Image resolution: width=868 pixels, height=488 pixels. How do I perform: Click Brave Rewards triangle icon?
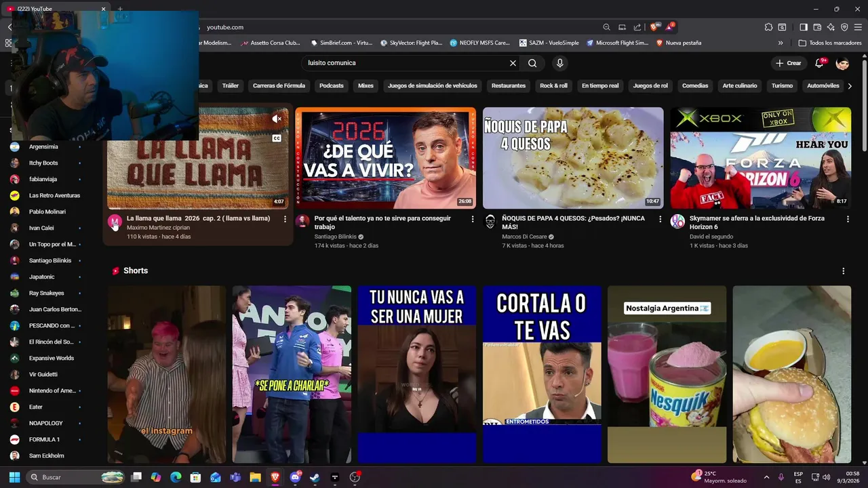point(670,27)
